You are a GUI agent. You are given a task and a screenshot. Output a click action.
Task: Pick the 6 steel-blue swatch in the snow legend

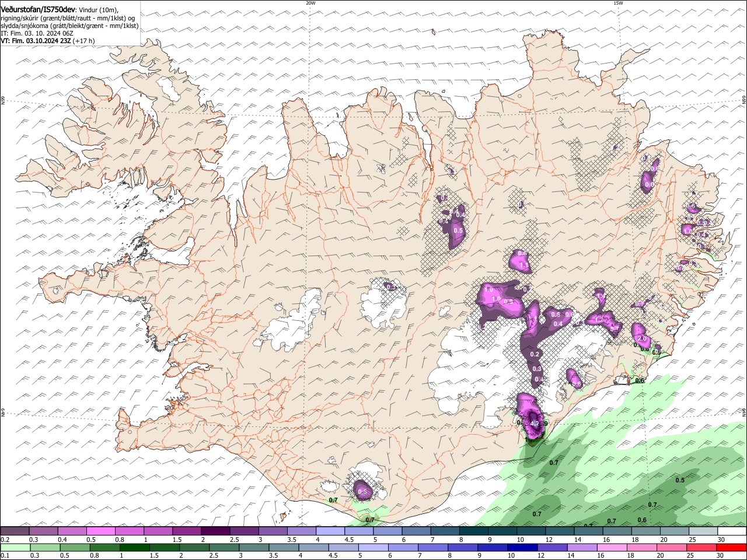416,531
